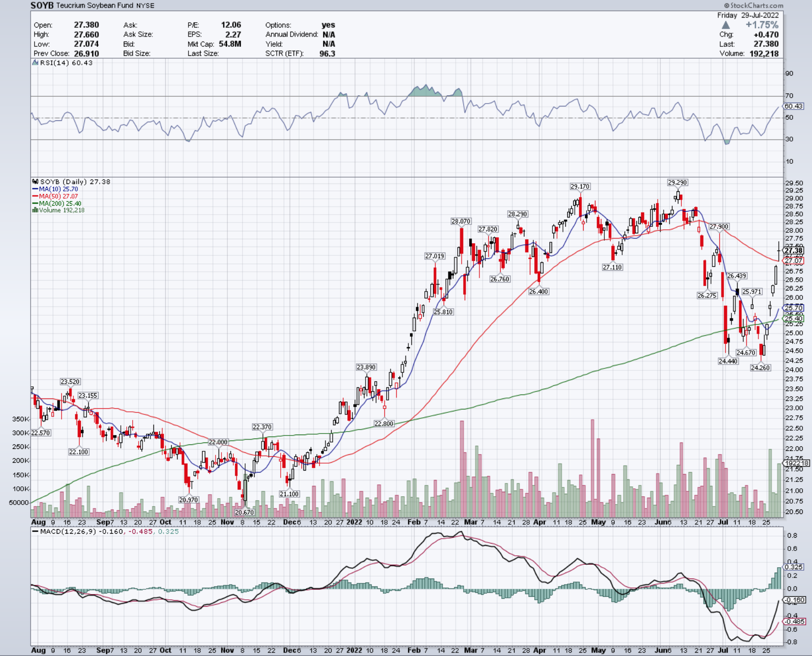Viewport: 812px width, 656px height.
Task: Click the StockCharts.com copyright text
Action: click(x=754, y=5)
